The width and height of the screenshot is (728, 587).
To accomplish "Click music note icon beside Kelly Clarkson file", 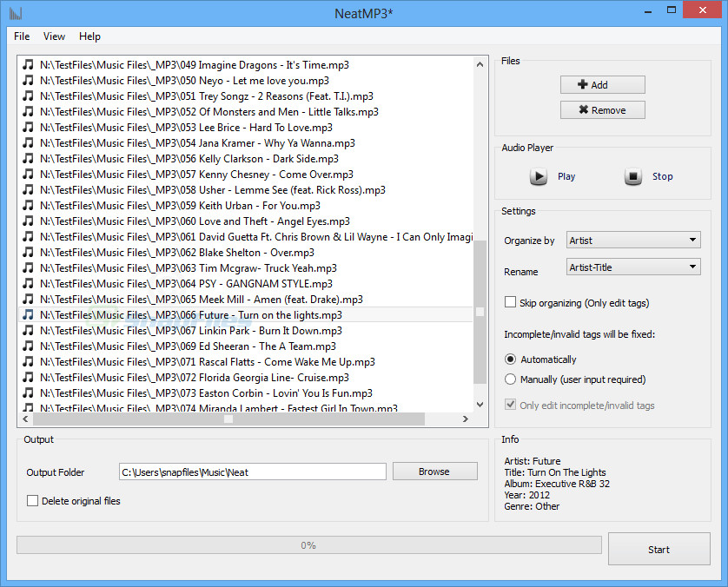I will pos(29,158).
